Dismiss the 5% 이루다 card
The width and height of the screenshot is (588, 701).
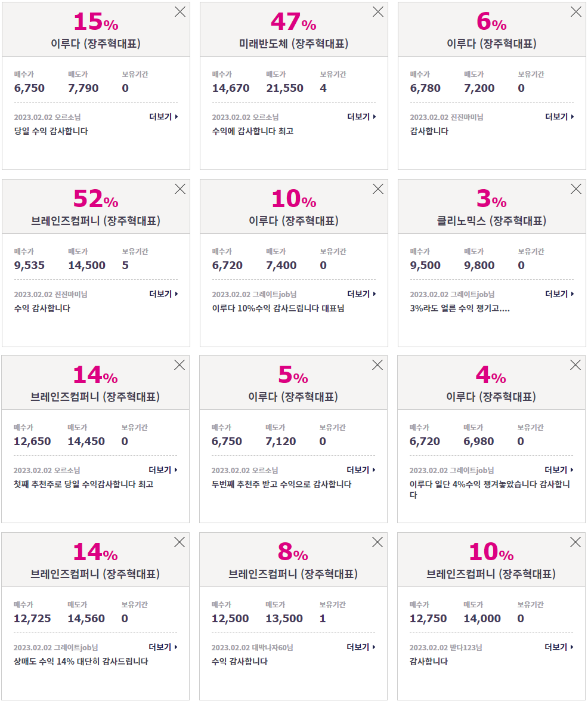(377, 365)
